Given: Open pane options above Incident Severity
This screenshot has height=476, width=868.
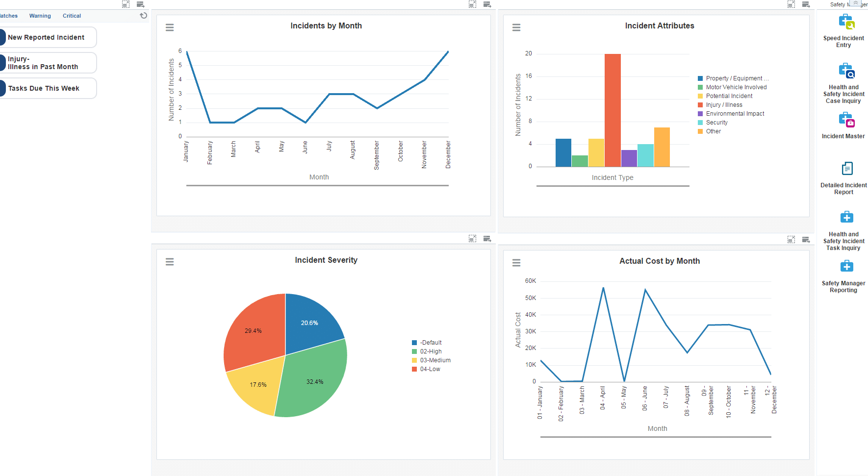Looking at the screenshot, I should (487, 239).
